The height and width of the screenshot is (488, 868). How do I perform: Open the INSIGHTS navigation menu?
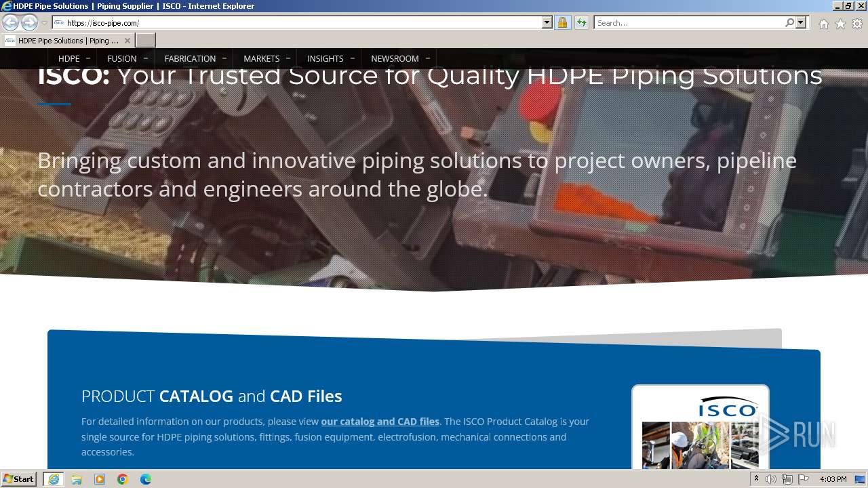(x=325, y=58)
